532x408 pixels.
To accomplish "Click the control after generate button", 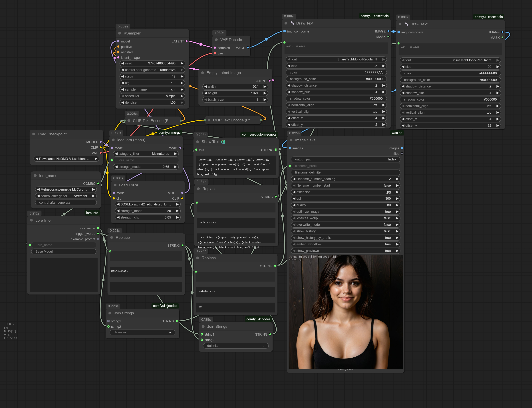I will tap(66, 203).
